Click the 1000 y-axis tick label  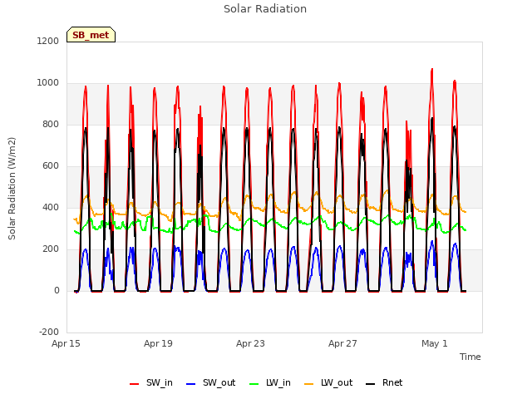click(x=48, y=83)
